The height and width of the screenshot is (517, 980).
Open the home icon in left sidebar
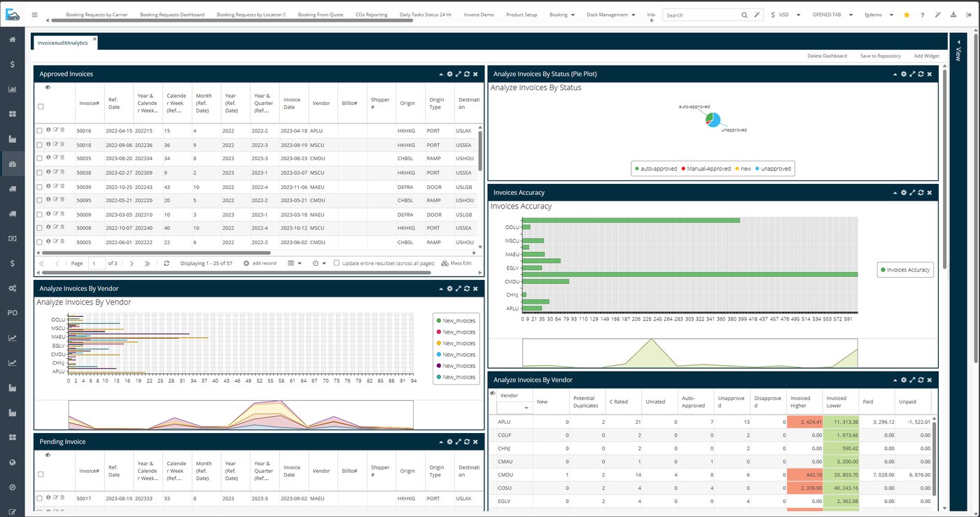[x=12, y=40]
